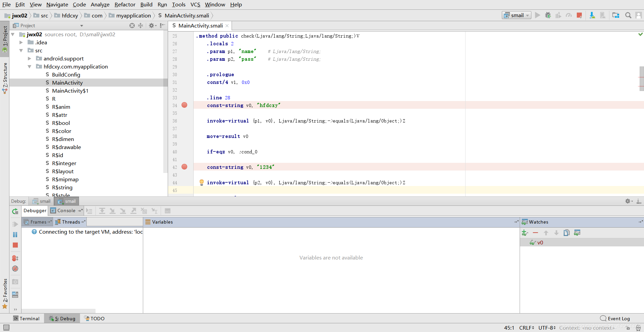644x332 pixels.
Task: Click the intention lightbulb on line 44
Action: tap(202, 182)
